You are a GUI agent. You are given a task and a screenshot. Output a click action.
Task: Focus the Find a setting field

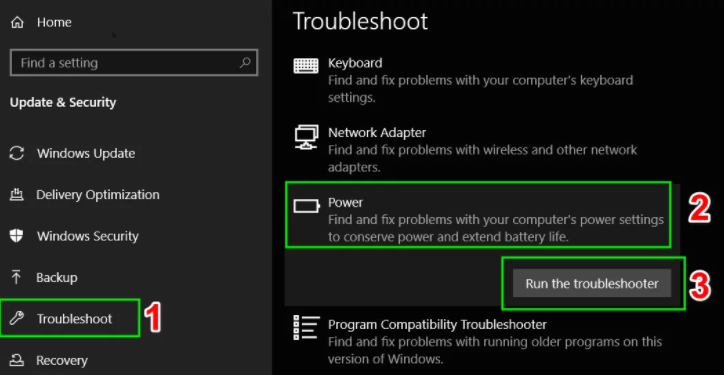tap(133, 63)
